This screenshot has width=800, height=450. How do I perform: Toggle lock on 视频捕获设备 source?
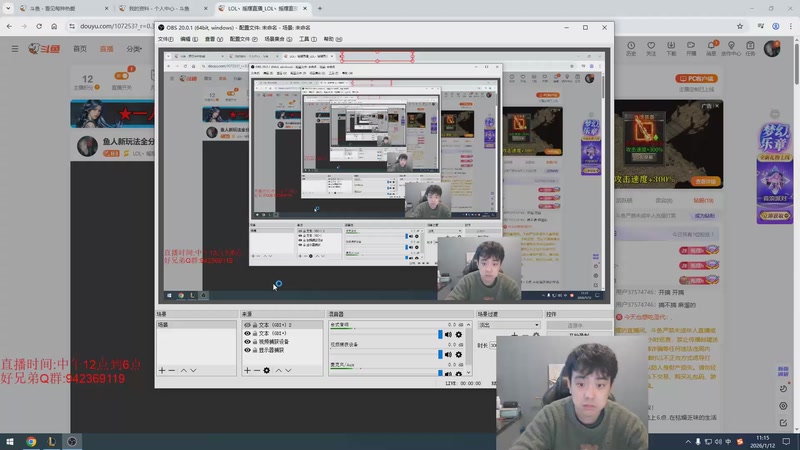255,342
